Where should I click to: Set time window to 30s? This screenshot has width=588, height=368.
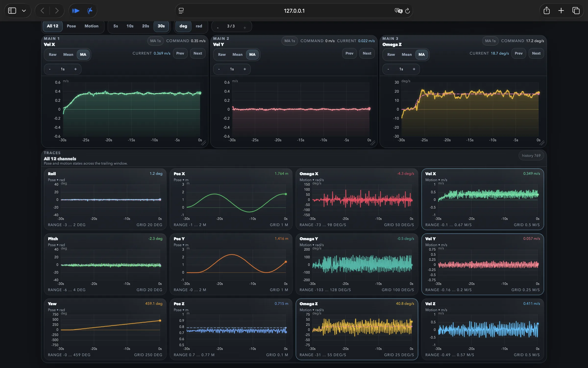tap(161, 26)
